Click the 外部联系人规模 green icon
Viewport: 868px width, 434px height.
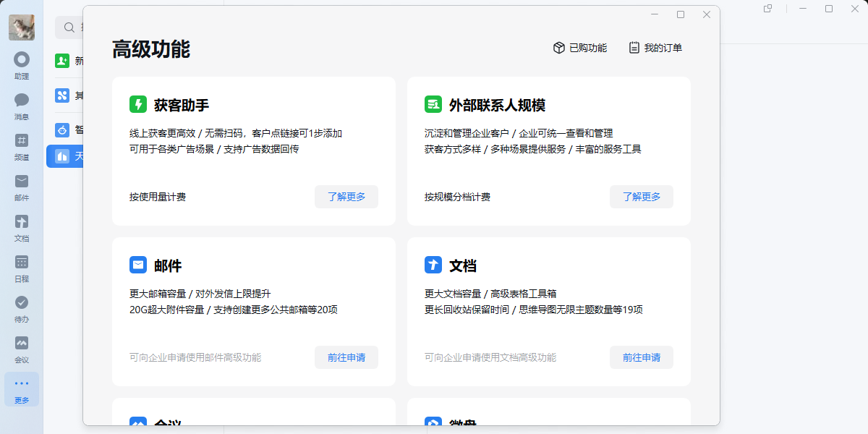click(x=433, y=104)
